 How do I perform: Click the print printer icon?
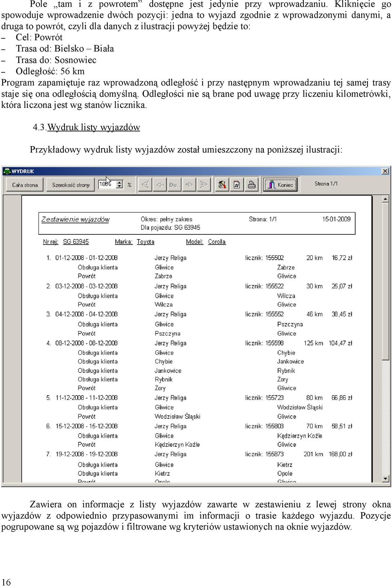click(x=252, y=185)
